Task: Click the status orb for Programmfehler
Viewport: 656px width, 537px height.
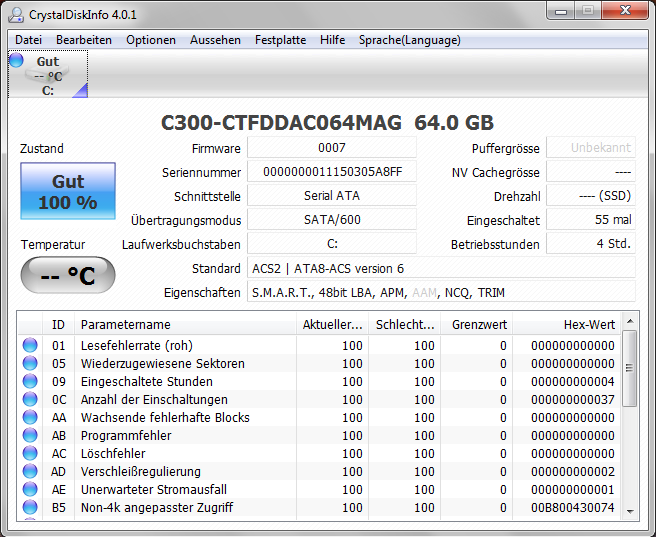Action: coord(30,435)
